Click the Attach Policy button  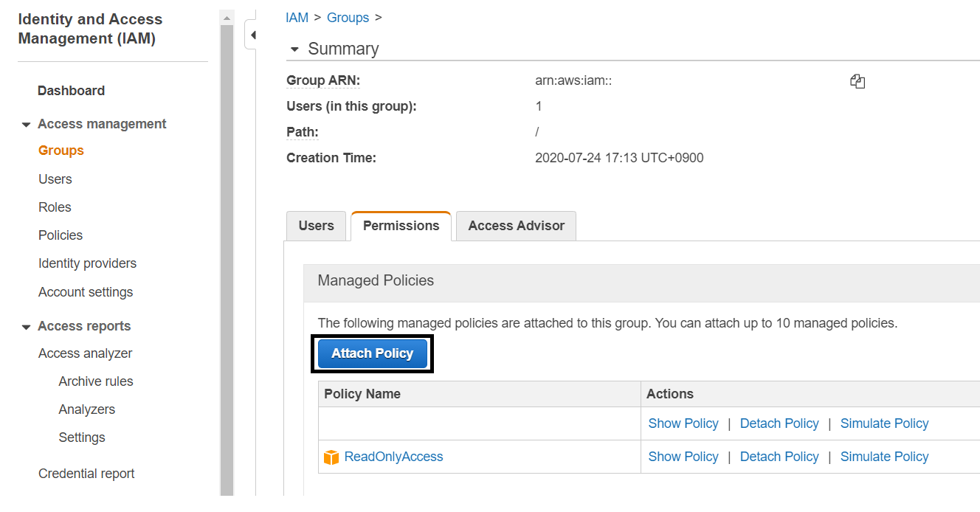click(372, 353)
